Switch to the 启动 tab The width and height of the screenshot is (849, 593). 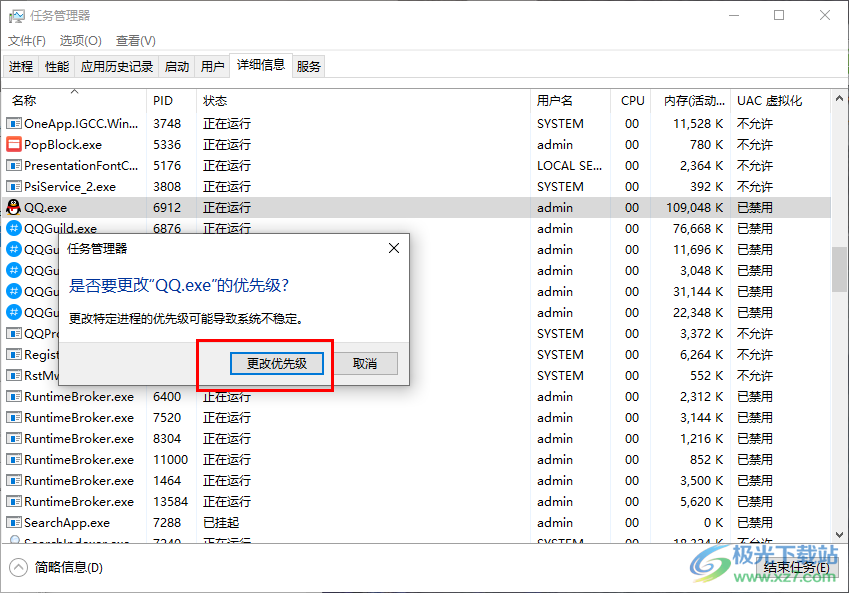click(x=177, y=67)
